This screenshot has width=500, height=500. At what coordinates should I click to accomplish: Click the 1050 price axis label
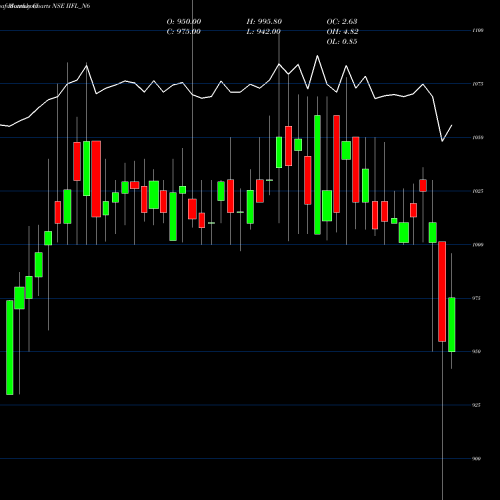pos(478,137)
